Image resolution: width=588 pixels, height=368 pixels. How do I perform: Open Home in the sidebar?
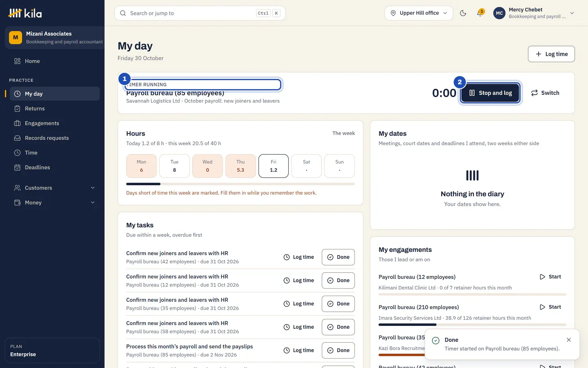pos(55,61)
